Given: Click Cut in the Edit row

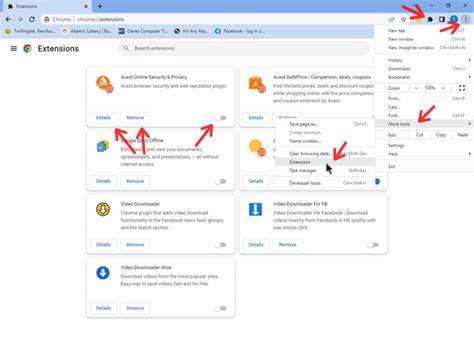Looking at the screenshot, I should (x=419, y=135).
